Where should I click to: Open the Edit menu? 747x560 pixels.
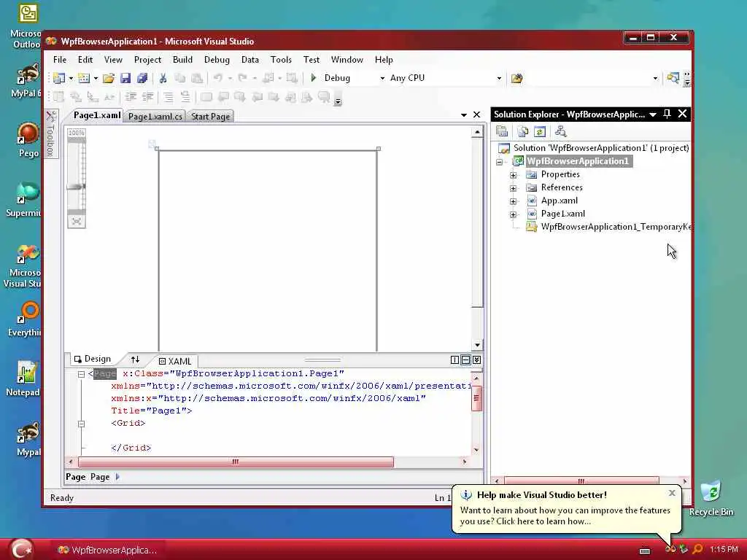[85, 60]
